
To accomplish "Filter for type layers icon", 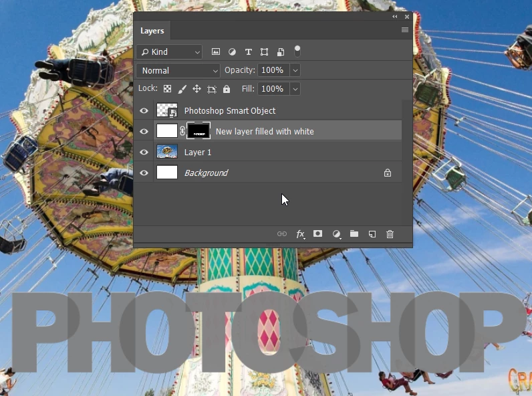I will click(x=249, y=52).
